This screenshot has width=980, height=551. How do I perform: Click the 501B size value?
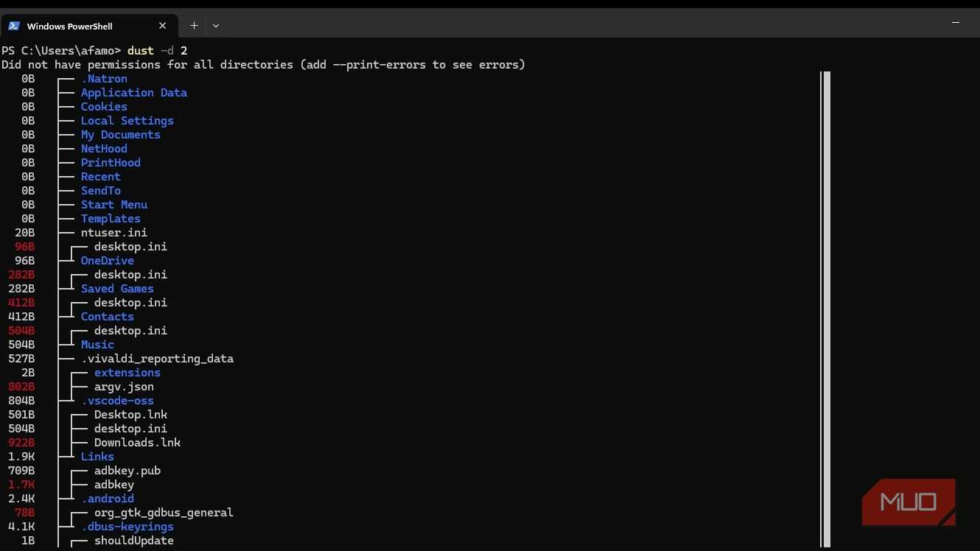(21, 415)
